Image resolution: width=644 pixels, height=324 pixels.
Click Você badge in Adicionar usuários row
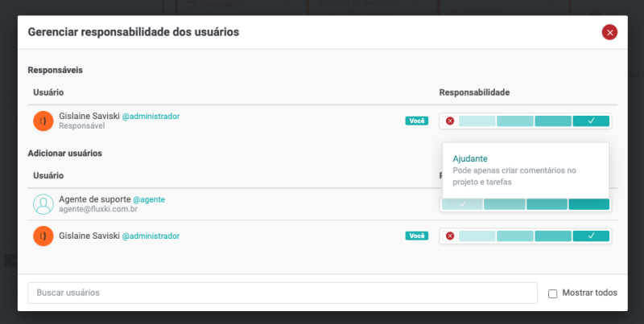pos(416,236)
